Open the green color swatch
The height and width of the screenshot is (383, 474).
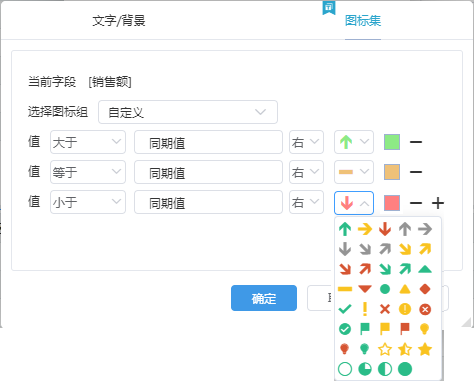pyautogui.click(x=392, y=142)
